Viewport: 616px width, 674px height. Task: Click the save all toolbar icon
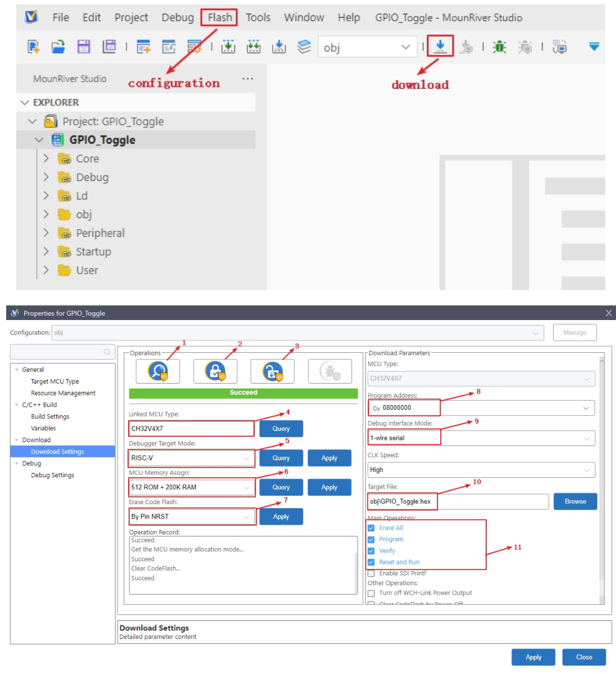[109, 47]
